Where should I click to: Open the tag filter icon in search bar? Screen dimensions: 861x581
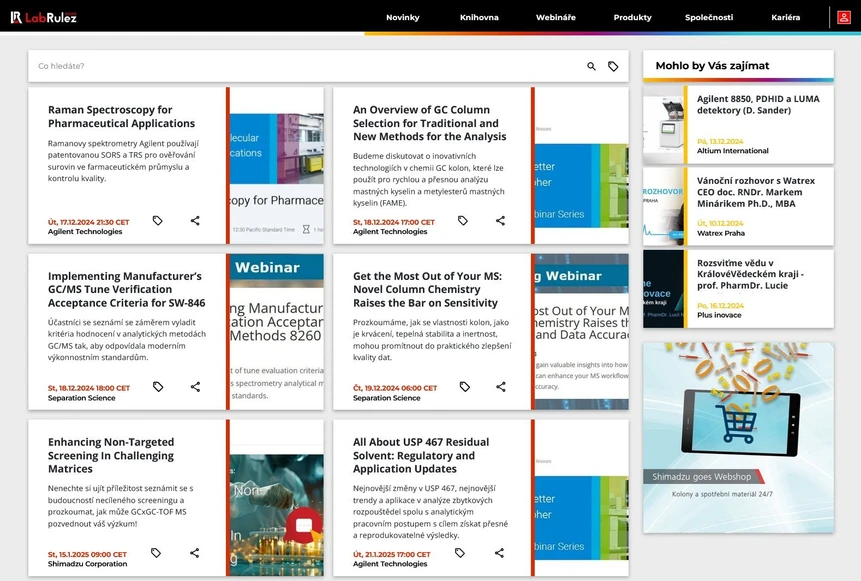coord(613,67)
